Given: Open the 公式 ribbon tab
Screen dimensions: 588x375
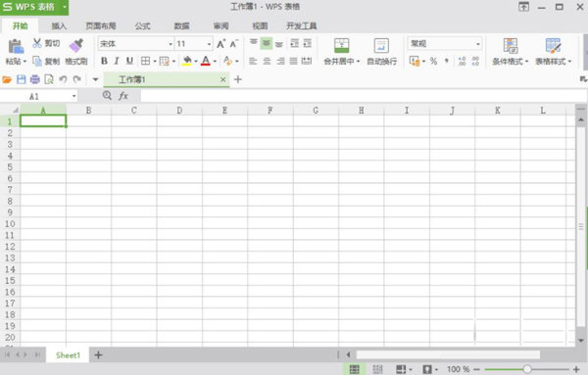Looking at the screenshot, I should tap(142, 25).
